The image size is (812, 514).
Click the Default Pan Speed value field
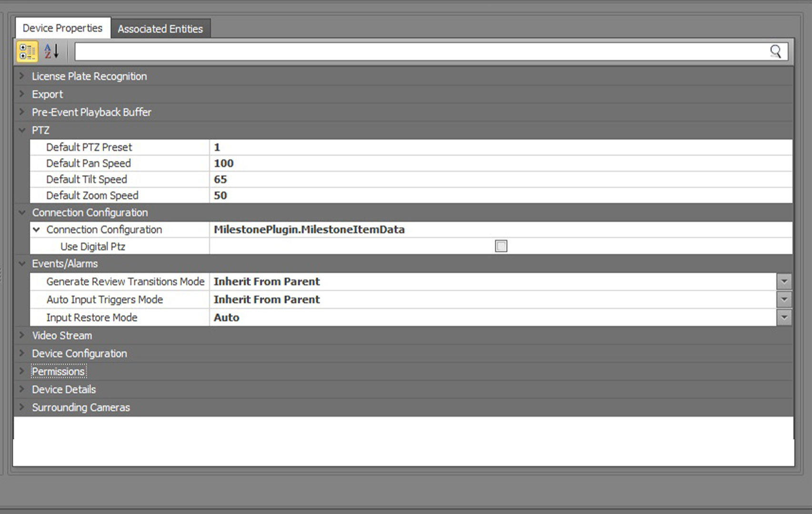click(x=500, y=164)
